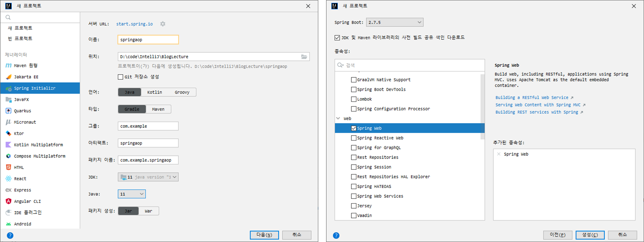This screenshot has width=644, height=242.
Task: Select Java as language
Action: (x=130, y=92)
